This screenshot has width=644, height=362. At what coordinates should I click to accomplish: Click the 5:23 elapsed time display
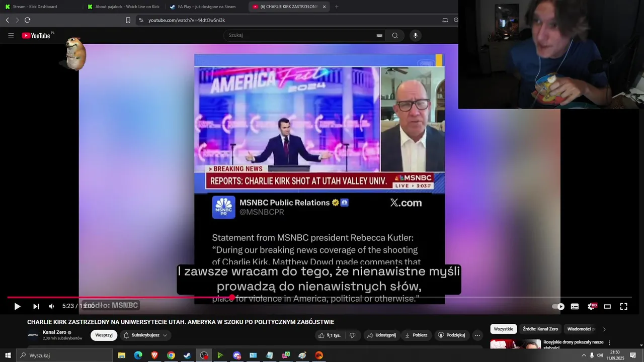click(68, 306)
